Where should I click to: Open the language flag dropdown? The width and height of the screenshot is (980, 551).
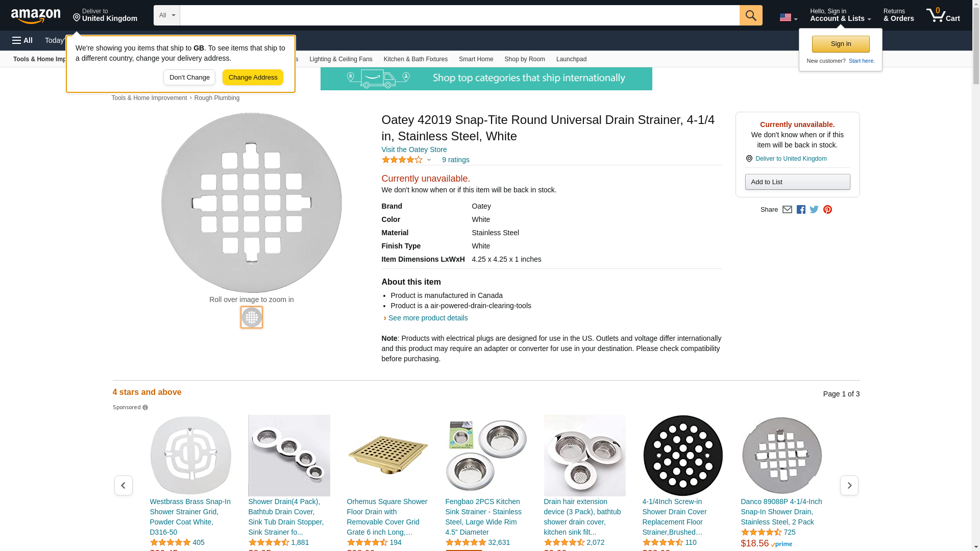(788, 18)
